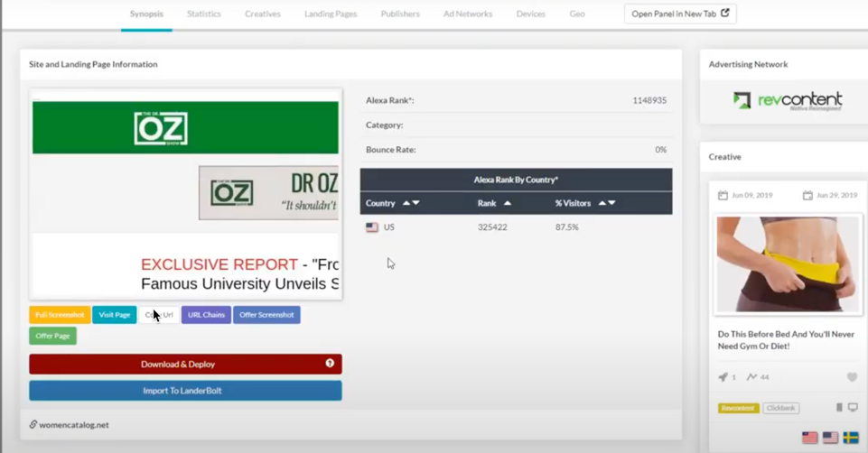
Task: Click the Jun 29, 2019 calendar icon
Action: click(807, 195)
